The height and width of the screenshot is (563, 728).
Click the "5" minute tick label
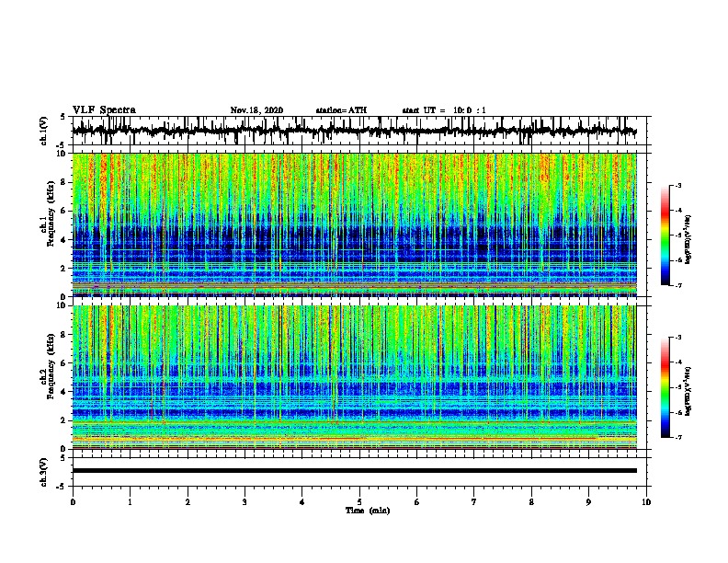359,502
